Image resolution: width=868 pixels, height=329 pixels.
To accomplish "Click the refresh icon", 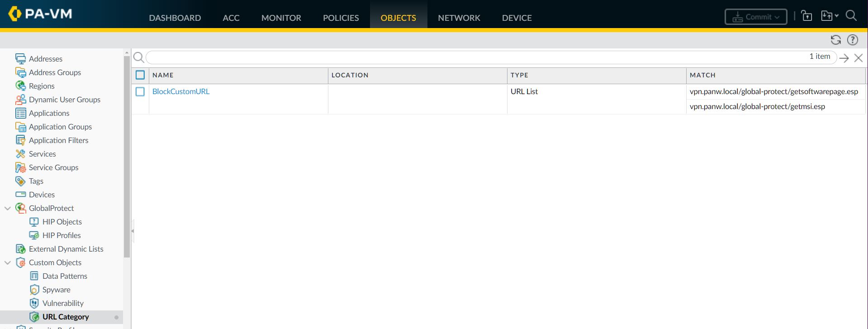I will [836, 40].
